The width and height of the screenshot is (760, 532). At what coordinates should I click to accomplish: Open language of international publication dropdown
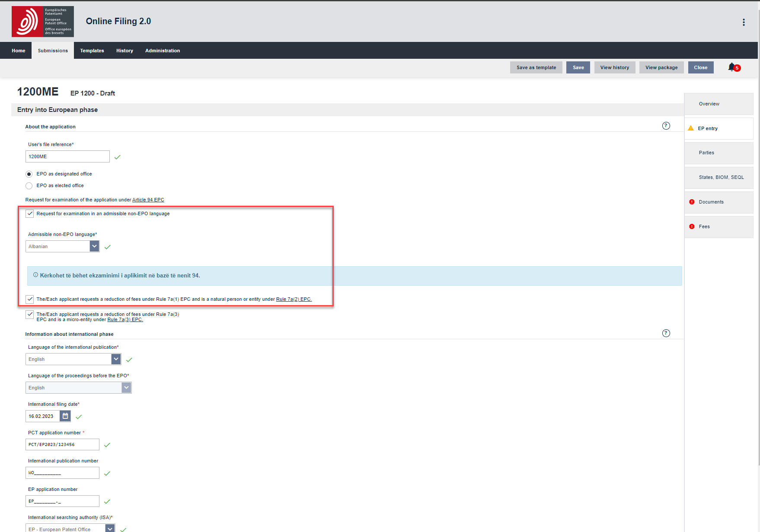click(x=116, y=359)
